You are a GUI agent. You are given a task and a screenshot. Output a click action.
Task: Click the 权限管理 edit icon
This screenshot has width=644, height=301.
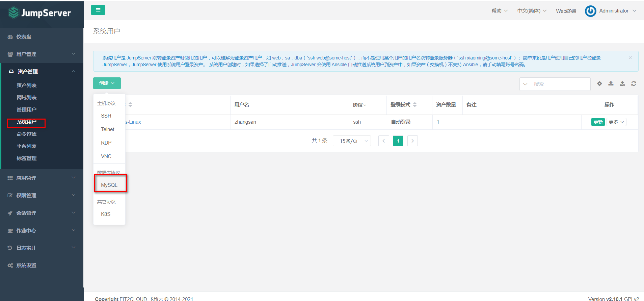coord(10,195)
